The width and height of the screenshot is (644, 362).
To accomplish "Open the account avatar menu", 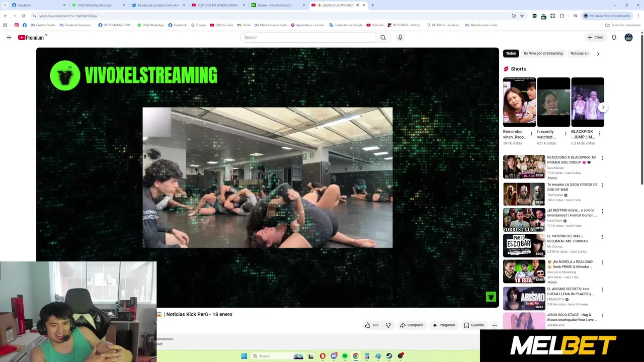I will pos(628,37).
